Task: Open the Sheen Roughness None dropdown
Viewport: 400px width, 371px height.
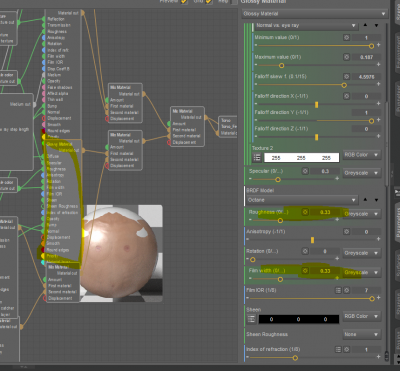Action: (x=362, y=334)
